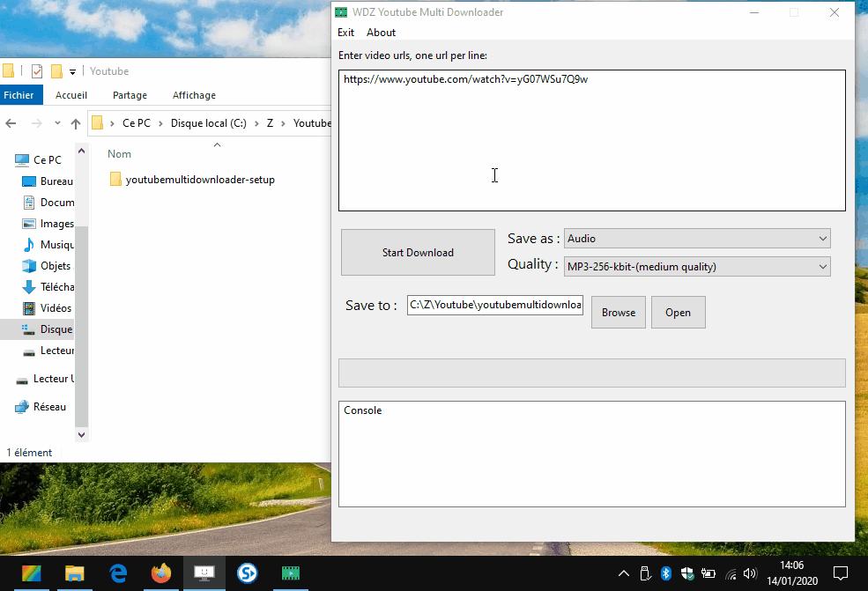The height and width of the screenshot is (591, 868).
Task: Open the quick access toolbar customize arrow
Action: point(72,72)
